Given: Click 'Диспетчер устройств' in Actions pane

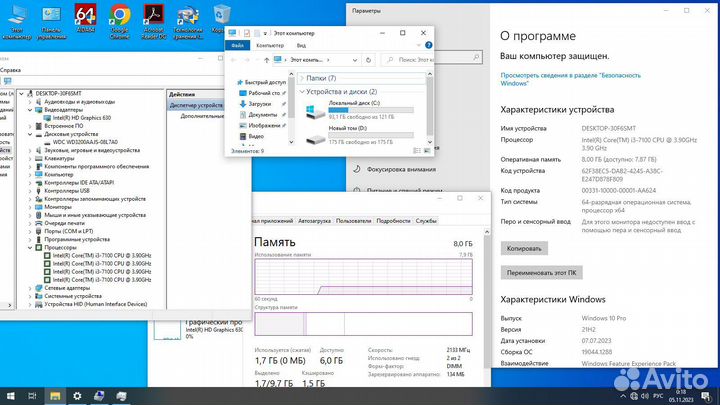Looking at the screenshot, I should [196, 105].
